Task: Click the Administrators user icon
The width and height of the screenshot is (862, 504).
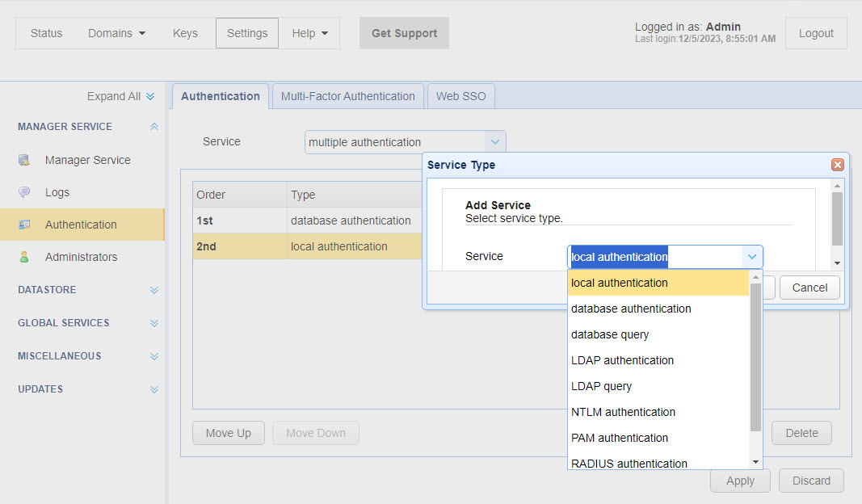Action: [x=24, y=257]
